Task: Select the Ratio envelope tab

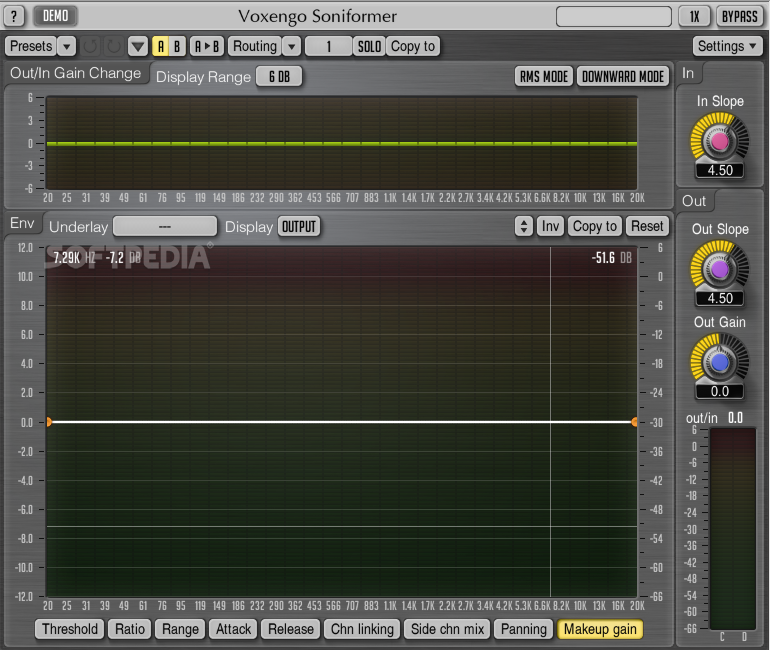Action: coord(130,629)
